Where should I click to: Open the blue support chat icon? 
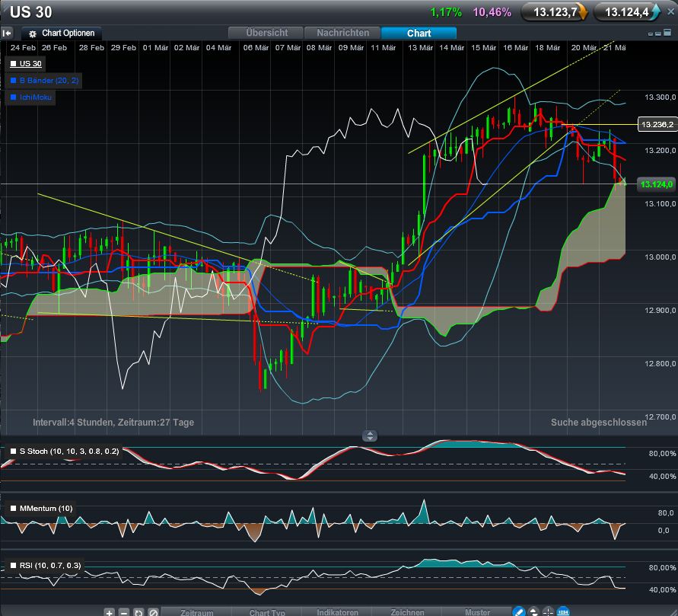pyautogui.click(x=562, y=611)
